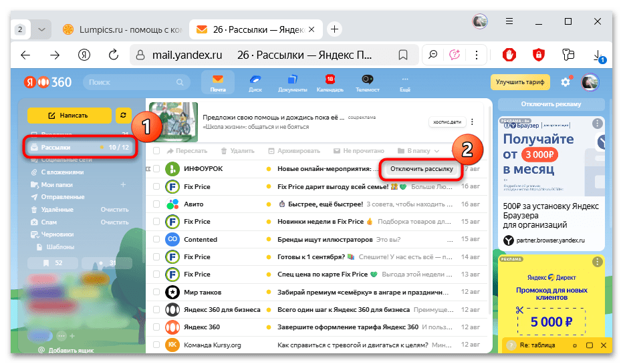Image resolution: width=623 pixels, height=364 pixels.
Task: Open the extensions puzzle icon
Action: point(568,55)
